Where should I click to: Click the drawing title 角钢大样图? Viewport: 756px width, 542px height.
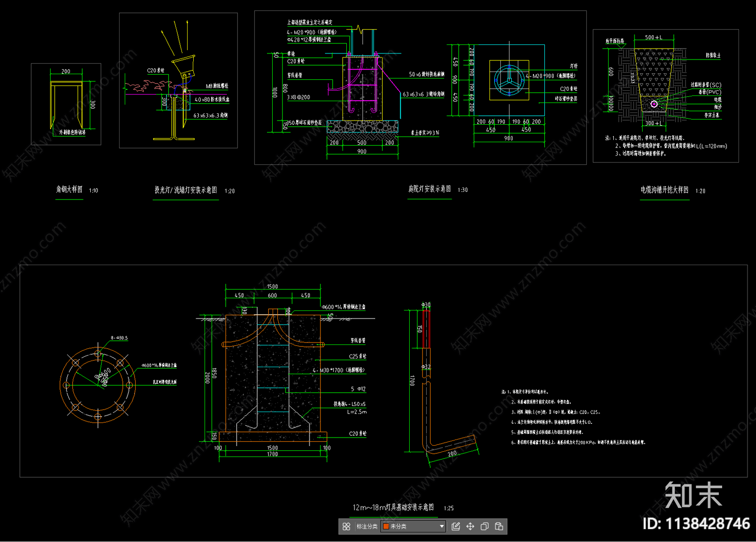click(x=69, y=189)
